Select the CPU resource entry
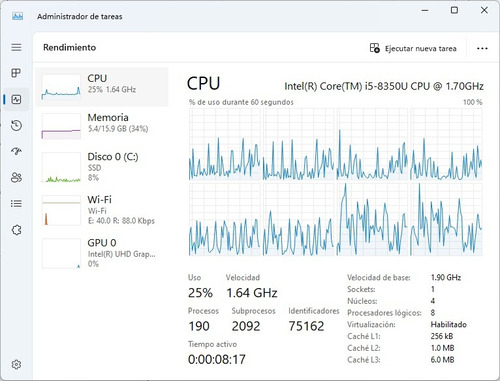The width and height of the screenshot is (500, 381). click(102, 87)
